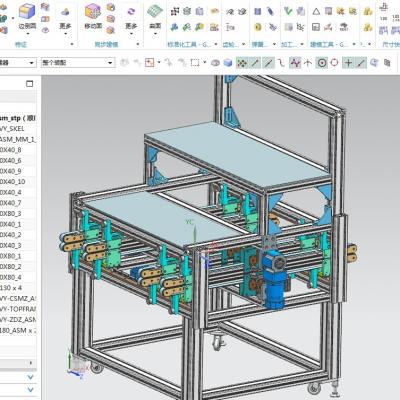400x400 pixels.
Task: Maximize the navigator panel square button
Action: click(30, 84)
